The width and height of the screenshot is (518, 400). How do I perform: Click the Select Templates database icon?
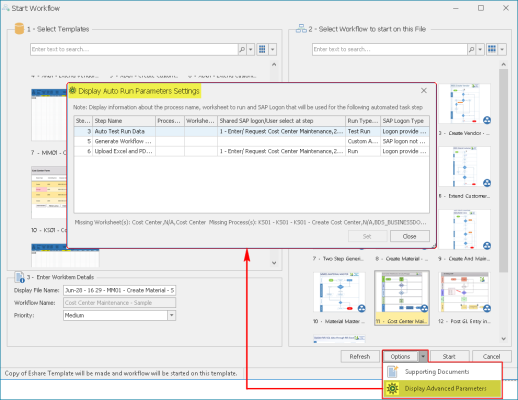coord(19,29)
